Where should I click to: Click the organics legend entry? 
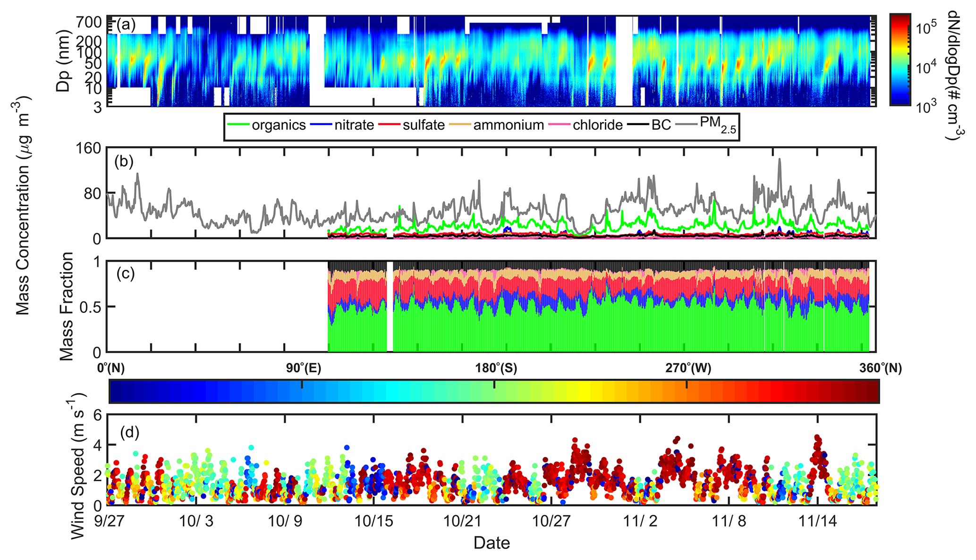click(x=279, y=125)
